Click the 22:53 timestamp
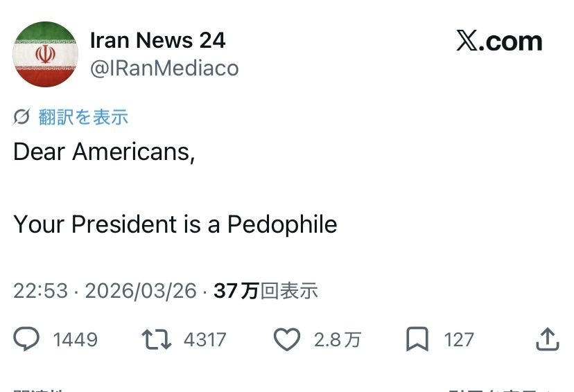This screenshot has width=574, height=392. click(x=40, y=290)
